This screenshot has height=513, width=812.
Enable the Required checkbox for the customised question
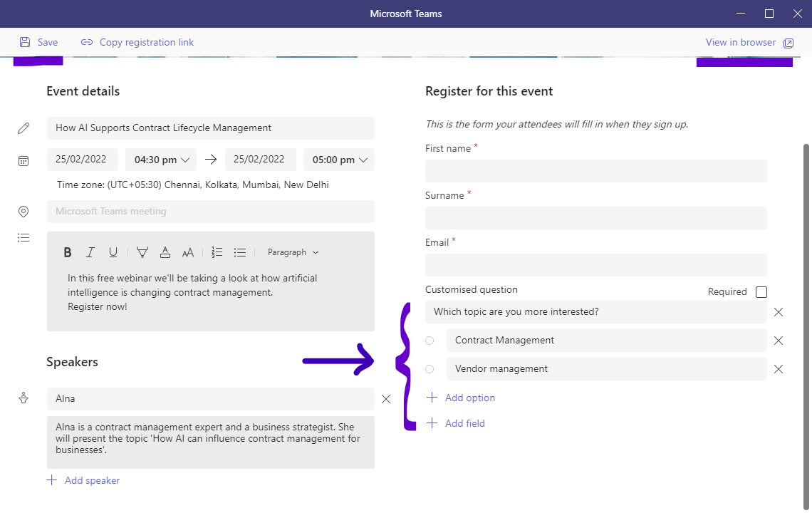(x=761, y=291)
